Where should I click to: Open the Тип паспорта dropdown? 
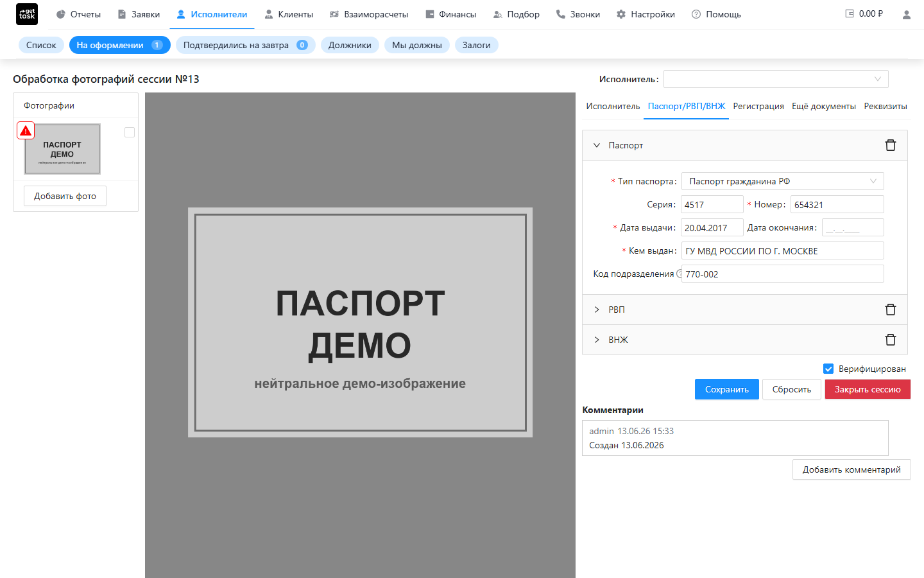pyautogui.click(x=782, y=181)
